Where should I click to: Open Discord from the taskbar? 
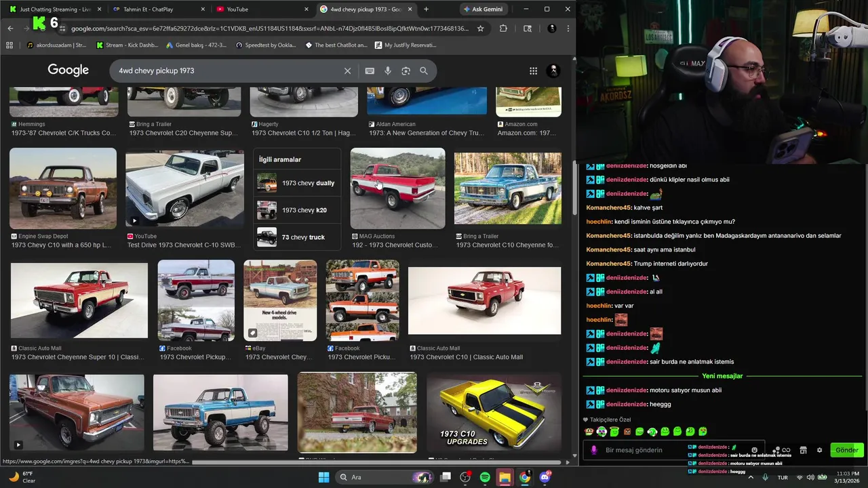coord(545,477)
